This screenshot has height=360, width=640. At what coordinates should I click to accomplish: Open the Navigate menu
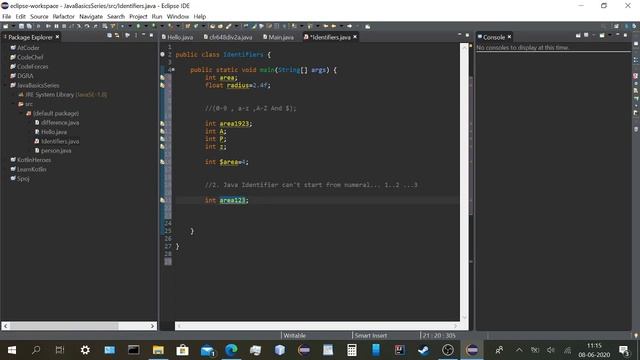click(91, 16)
